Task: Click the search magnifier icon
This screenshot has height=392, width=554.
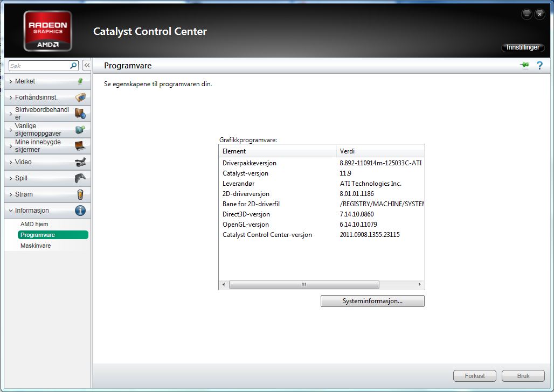Action: 74,66
